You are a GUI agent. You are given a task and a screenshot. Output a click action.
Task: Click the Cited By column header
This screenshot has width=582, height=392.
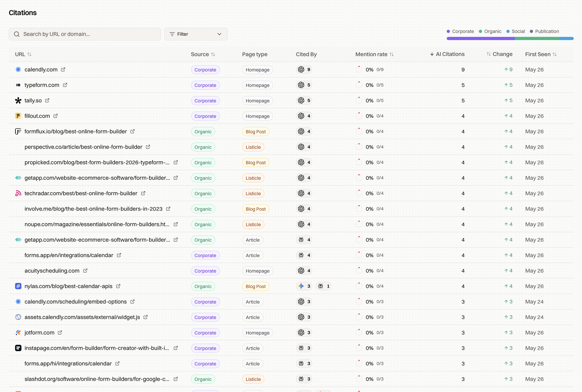coord(306,54)
